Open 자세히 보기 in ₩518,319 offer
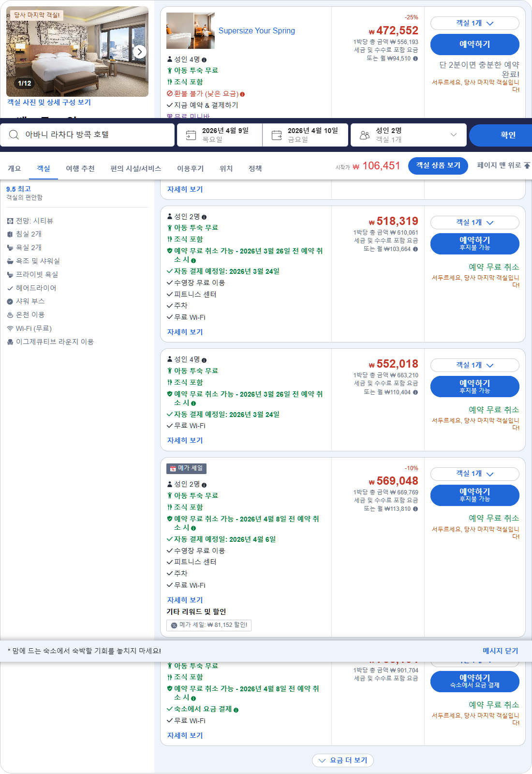Image resolution: width=532 pixels, height=774 pixels. [185, 332]
